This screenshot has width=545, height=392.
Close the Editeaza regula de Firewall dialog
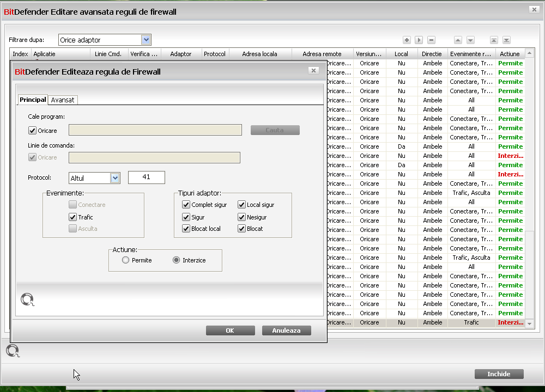pyautogui.click(x=313, y=70)
